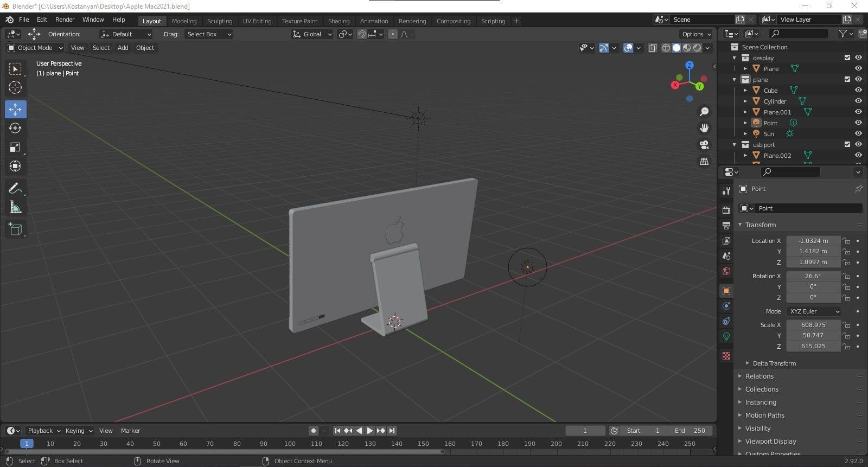
Task: Click the Zoom view magnifier icon
Action: 704,111
